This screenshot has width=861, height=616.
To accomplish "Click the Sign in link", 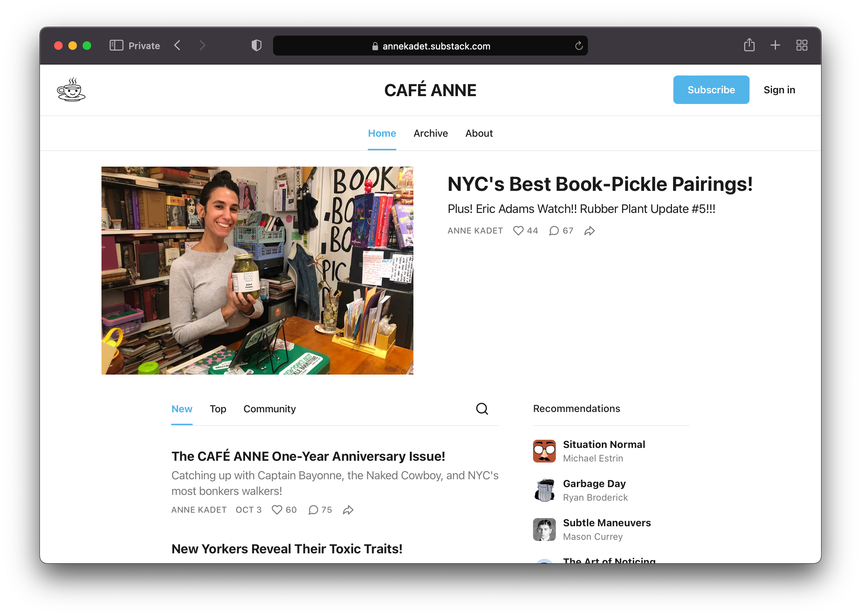I will coord(779,89).
